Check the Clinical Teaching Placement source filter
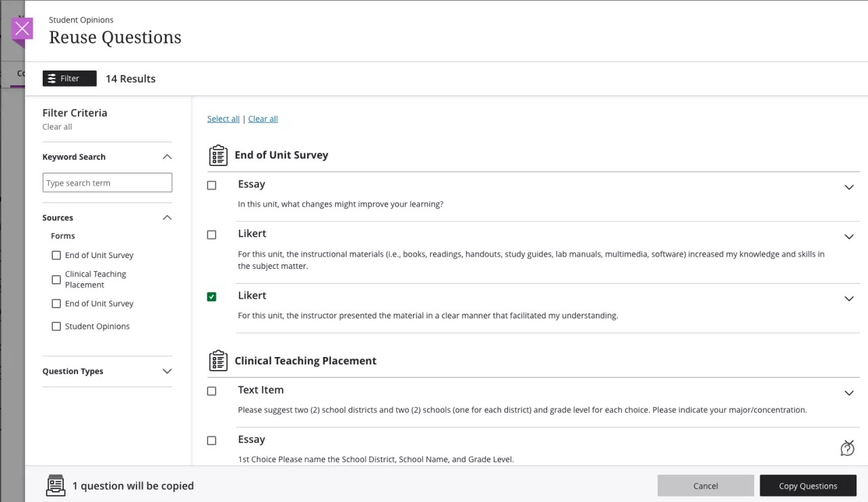 tap(56, 278)
